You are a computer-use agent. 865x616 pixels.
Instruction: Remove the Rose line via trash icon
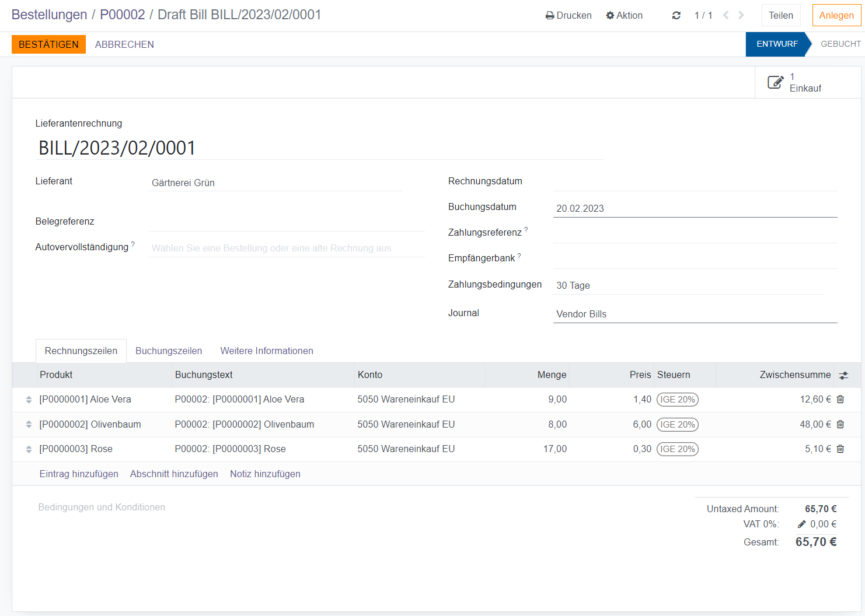point(840,449)
